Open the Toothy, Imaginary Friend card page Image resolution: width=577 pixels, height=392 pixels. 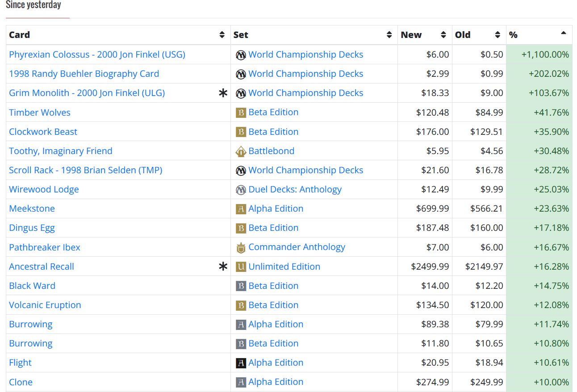pos(61,151)
